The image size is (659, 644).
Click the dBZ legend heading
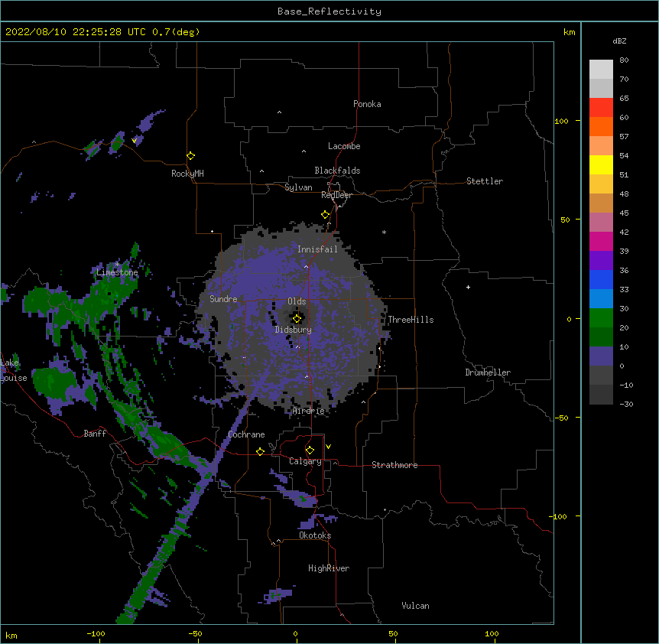pos(619,41)
